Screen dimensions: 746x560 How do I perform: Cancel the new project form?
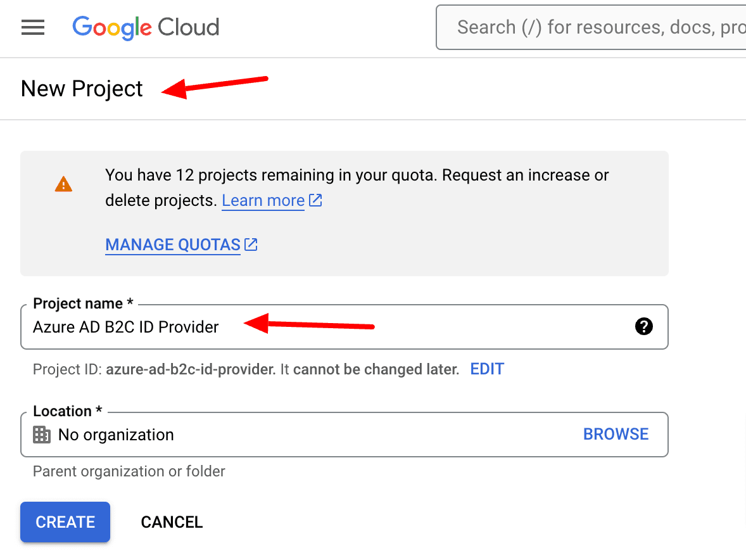[172, 522]
